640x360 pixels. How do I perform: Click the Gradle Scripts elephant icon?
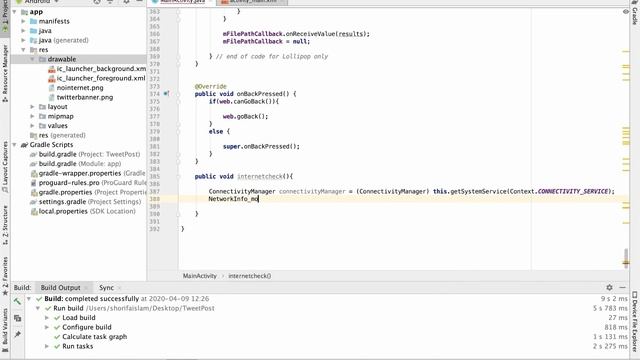[24, 145]
